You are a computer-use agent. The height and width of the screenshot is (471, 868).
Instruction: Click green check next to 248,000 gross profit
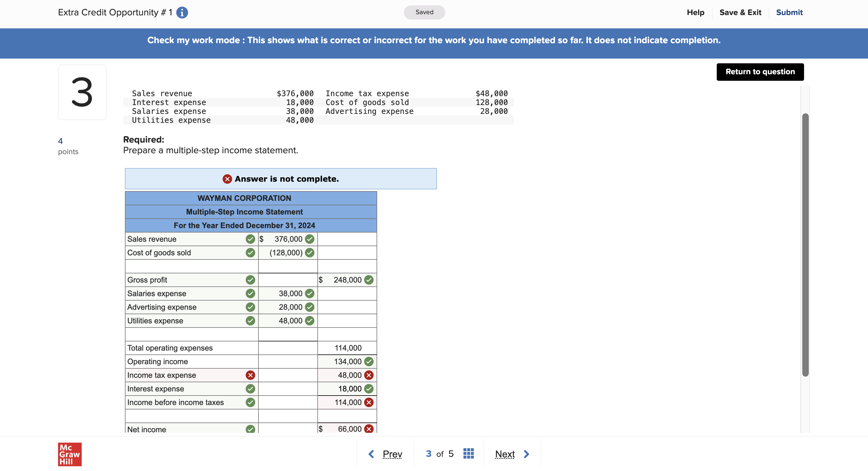(x=369, y=280)
